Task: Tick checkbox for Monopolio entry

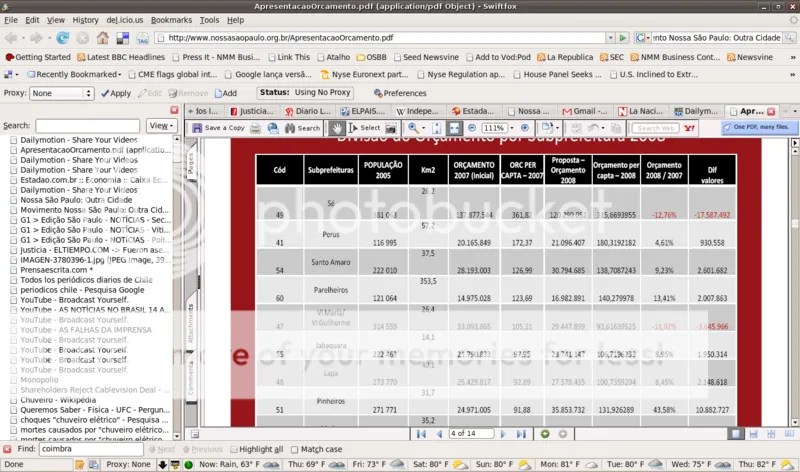Action: pos(14,380)
